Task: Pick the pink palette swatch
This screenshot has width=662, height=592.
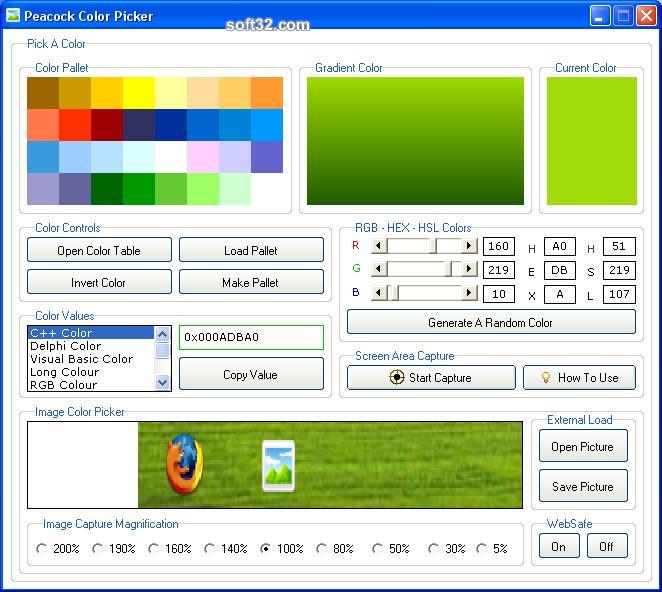Action: (203, 157)
